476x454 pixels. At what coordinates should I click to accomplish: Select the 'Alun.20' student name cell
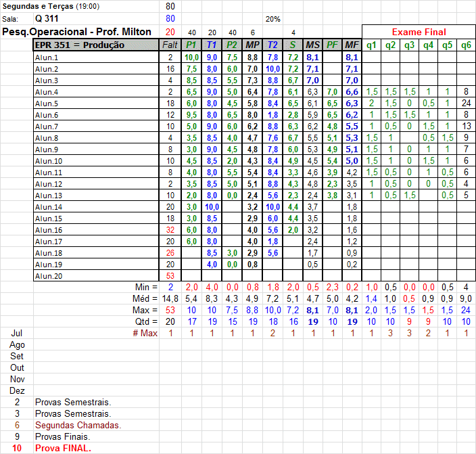(x=49, y=276)
